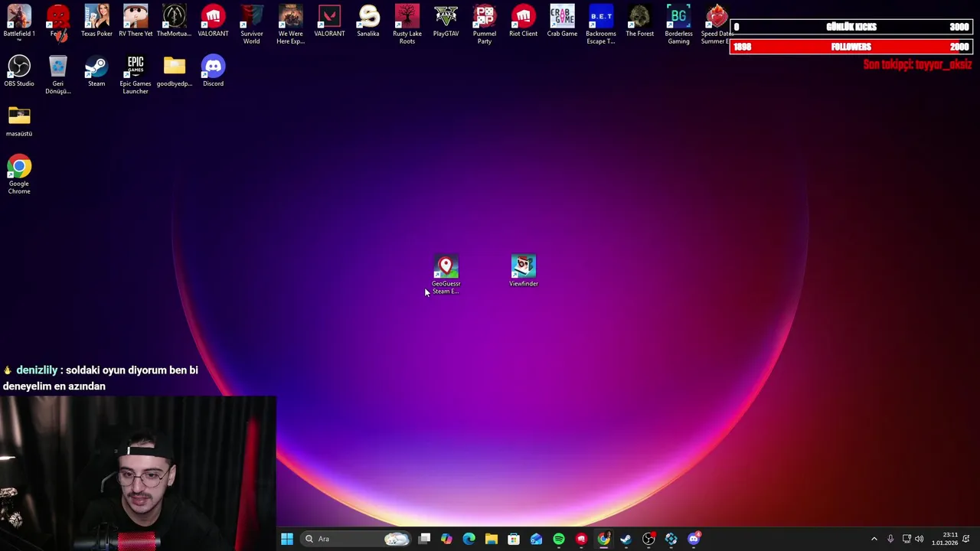Launch Google Chrome desktop shortcut

click(x=19, y=174)
